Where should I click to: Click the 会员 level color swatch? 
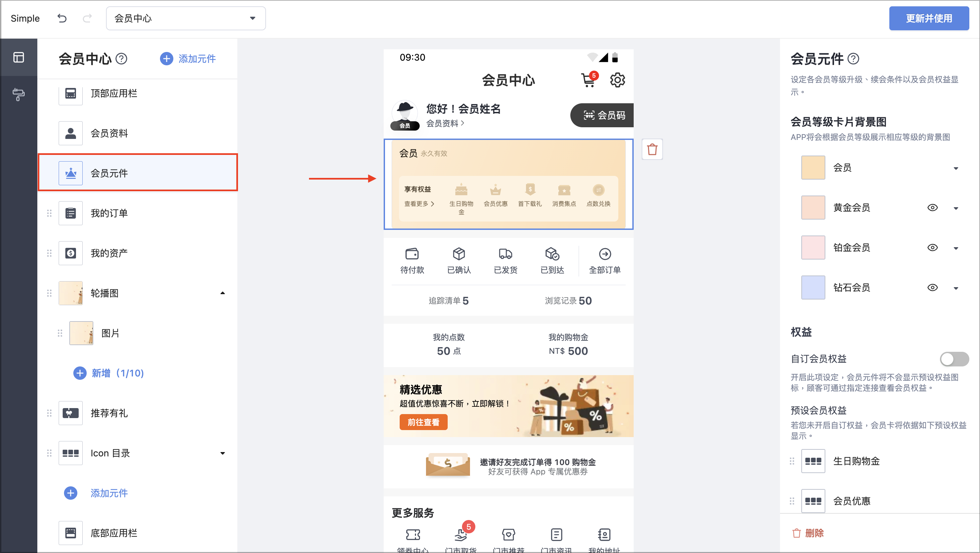click(x=813, y=168)
